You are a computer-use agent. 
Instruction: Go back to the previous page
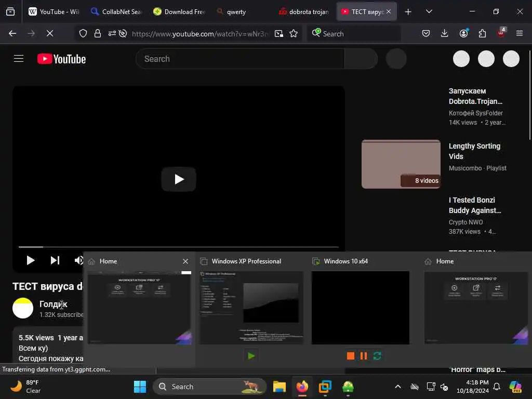(x=12, y=33)
